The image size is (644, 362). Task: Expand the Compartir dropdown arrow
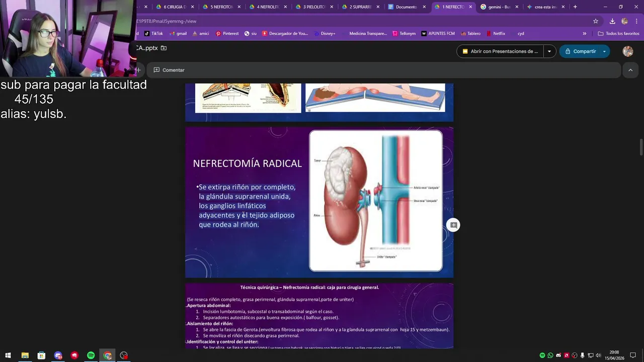coord(604,51)
